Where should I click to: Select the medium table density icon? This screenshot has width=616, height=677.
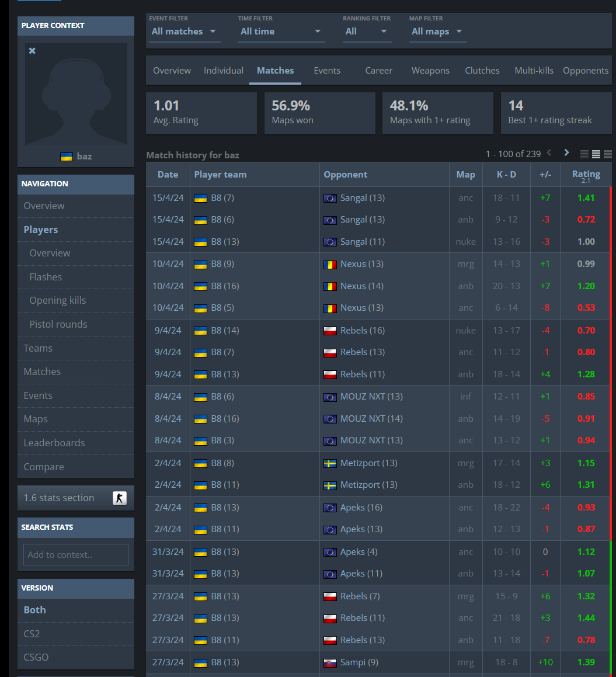596,154
